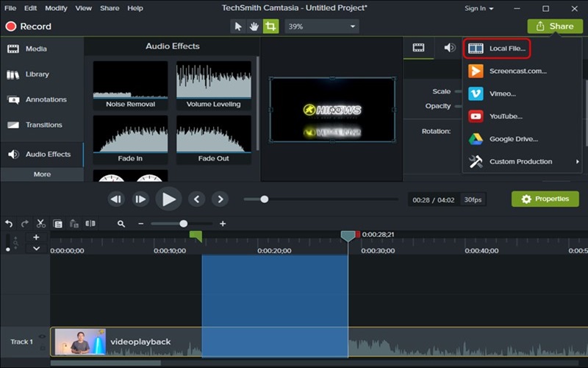Select the Fade Out effect thumbnail
The width and height of the screenshot is (588, 368).
pyautogui.click(x=214, y=139)
